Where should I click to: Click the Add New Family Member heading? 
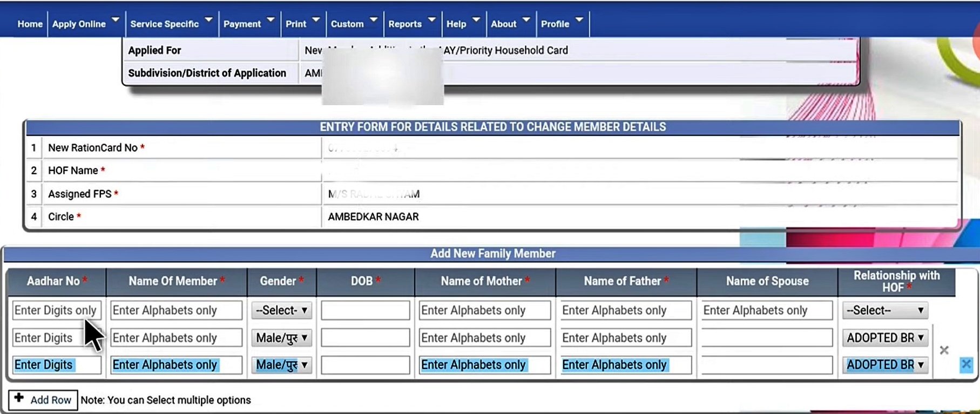pyautogui.click(x=492, y=254)
